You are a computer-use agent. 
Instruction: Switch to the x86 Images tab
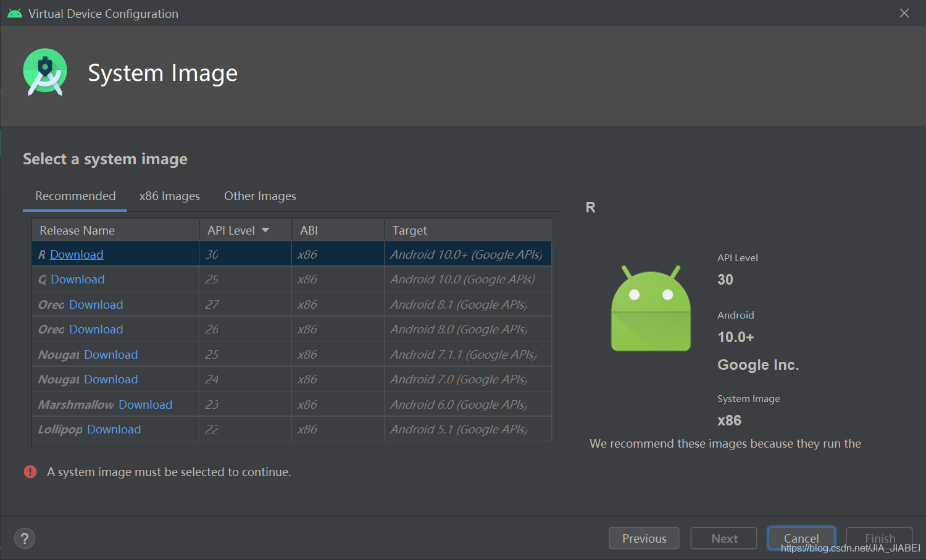click(x=170, y=196)
